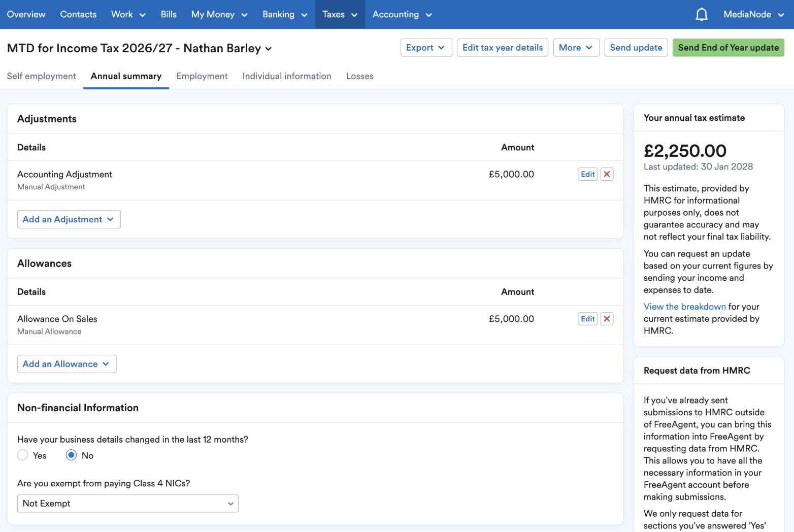Screen dimensions: 794x532
Task: Delete the Allowance On Sales row
Action: coord(607,319)
